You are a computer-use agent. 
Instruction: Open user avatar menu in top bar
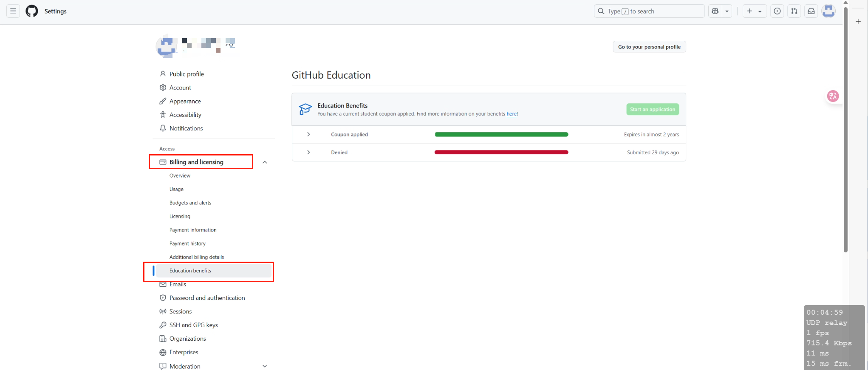[x=828, y=11]
